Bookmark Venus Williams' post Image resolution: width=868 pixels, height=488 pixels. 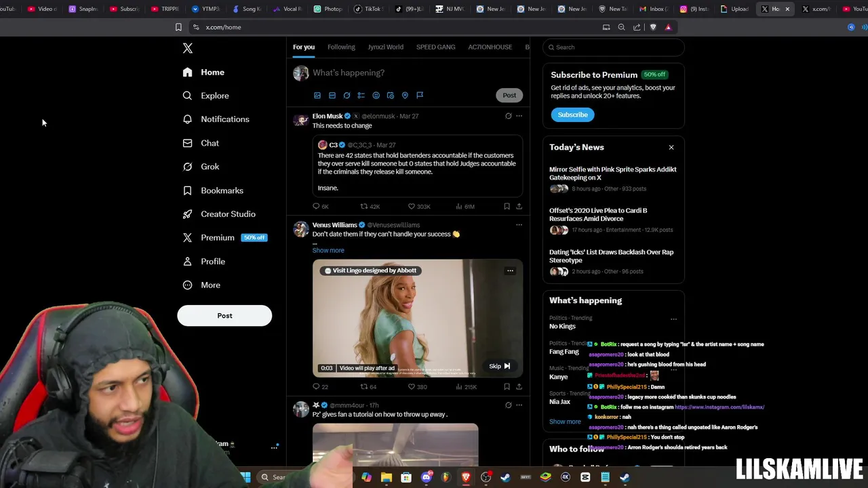tap(507, 387)
